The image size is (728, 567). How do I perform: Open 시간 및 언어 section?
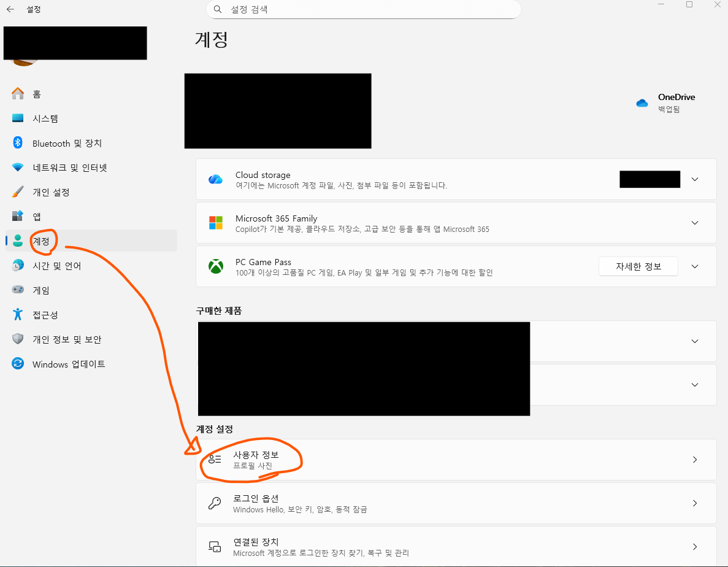click(56, 266)
